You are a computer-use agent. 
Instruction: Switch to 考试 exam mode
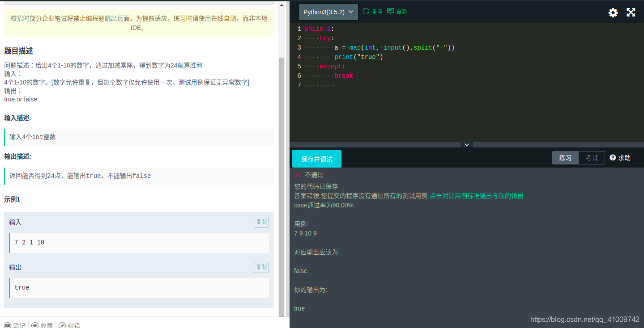click(x=592, y=158)
